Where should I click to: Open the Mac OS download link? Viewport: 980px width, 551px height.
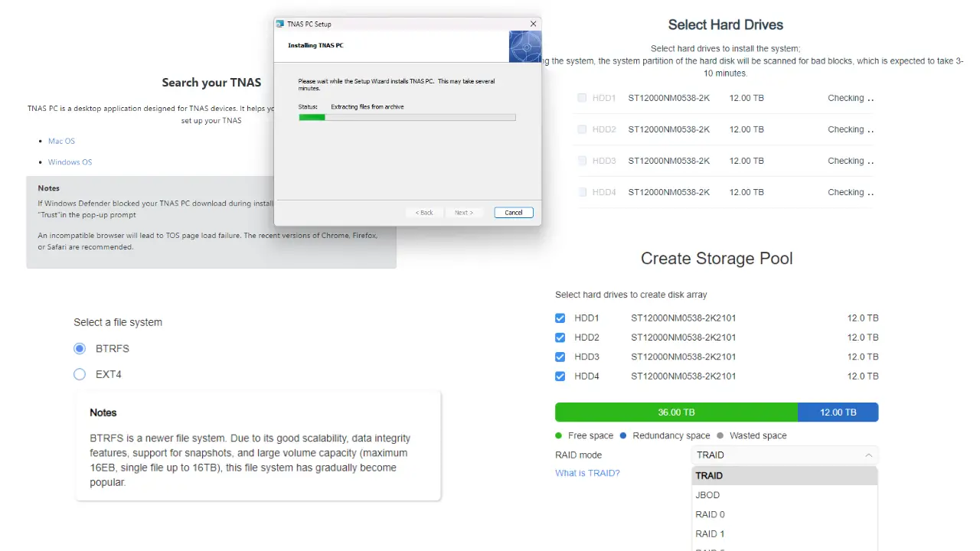pos(61,141)
